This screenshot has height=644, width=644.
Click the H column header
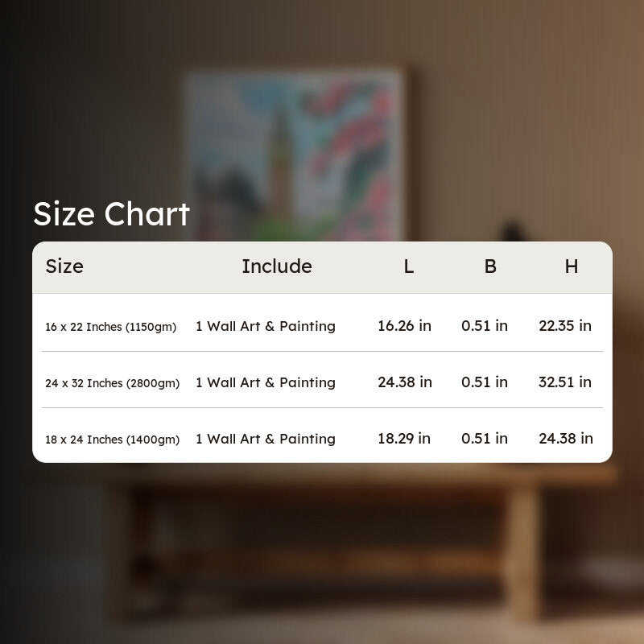572,266
